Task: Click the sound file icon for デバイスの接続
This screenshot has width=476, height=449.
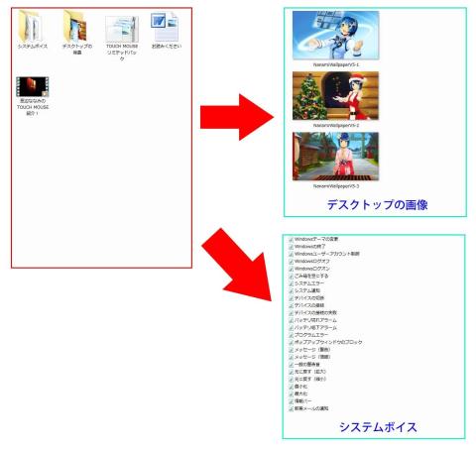Action: (x=291, y=305)
